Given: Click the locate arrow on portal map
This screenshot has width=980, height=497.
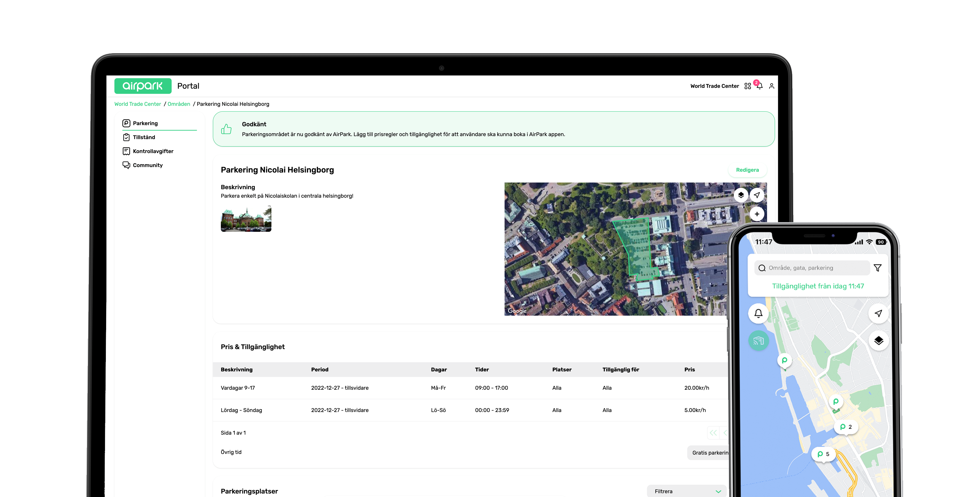Looking at the screenshot, I should click(x=757, y=195).
